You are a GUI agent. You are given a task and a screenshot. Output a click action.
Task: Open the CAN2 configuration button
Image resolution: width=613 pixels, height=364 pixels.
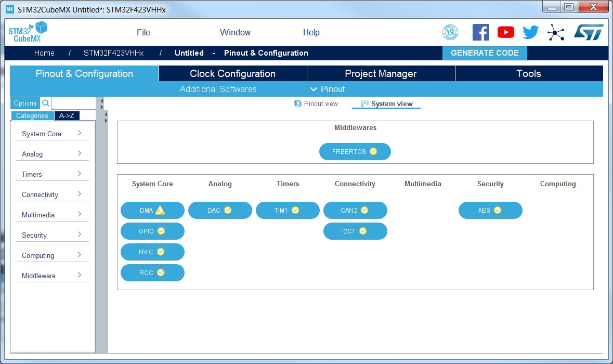(355, 211)
